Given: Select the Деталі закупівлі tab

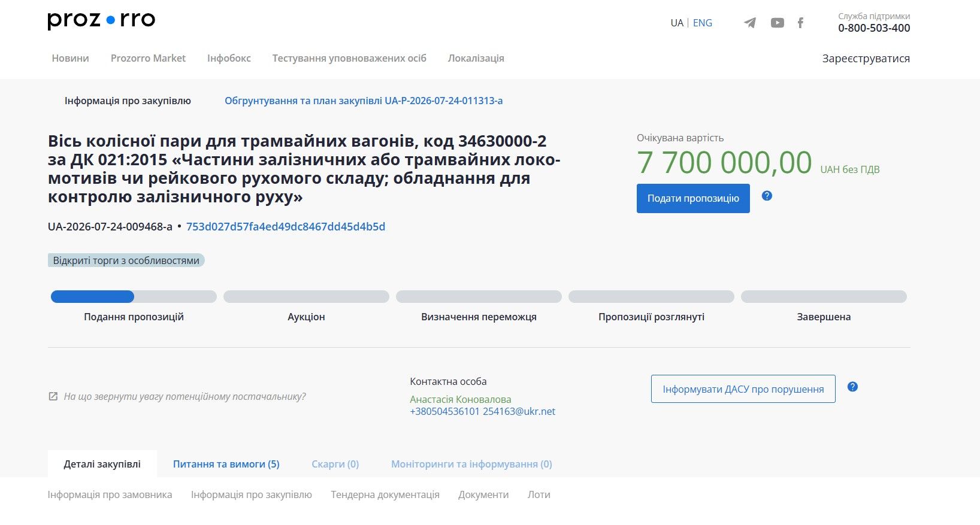Looking at the screenshot, I should pos(102,464).
